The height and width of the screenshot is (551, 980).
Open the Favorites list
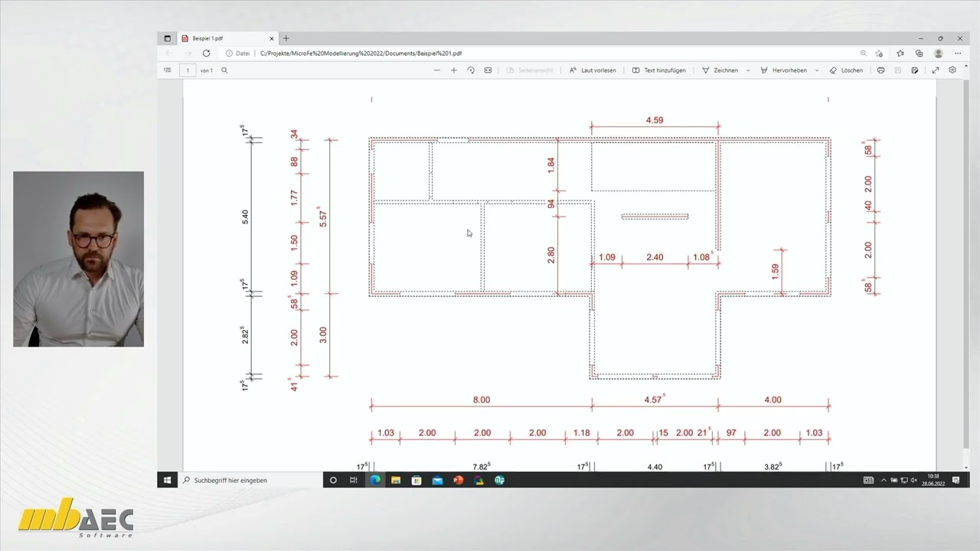point(900,54)
